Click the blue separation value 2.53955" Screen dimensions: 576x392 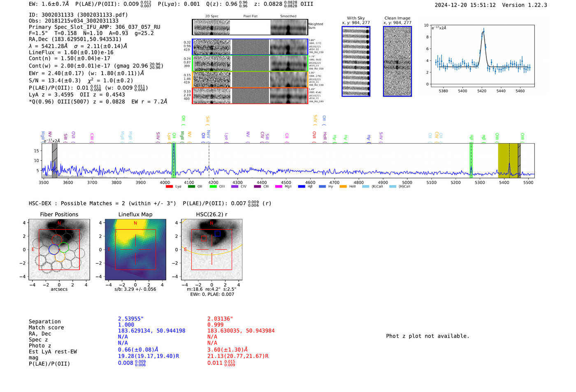(131, 319)
